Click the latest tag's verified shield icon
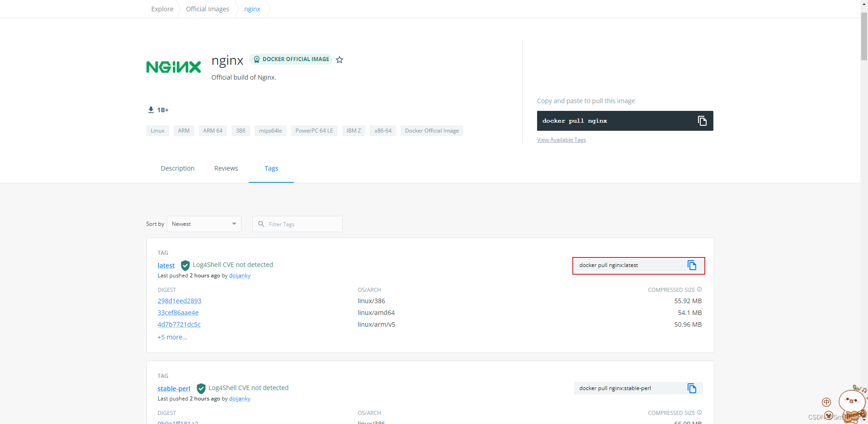 click(185, 265)
